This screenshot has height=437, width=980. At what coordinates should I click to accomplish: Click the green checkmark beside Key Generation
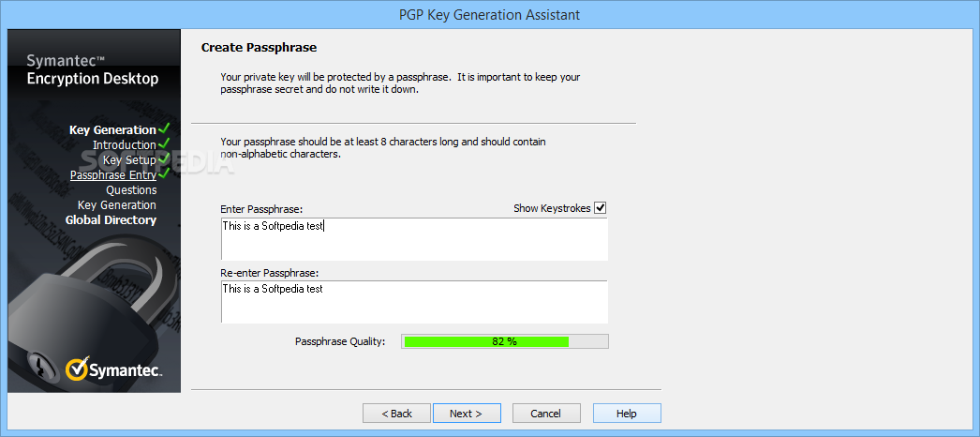click(x=164, y=128)
